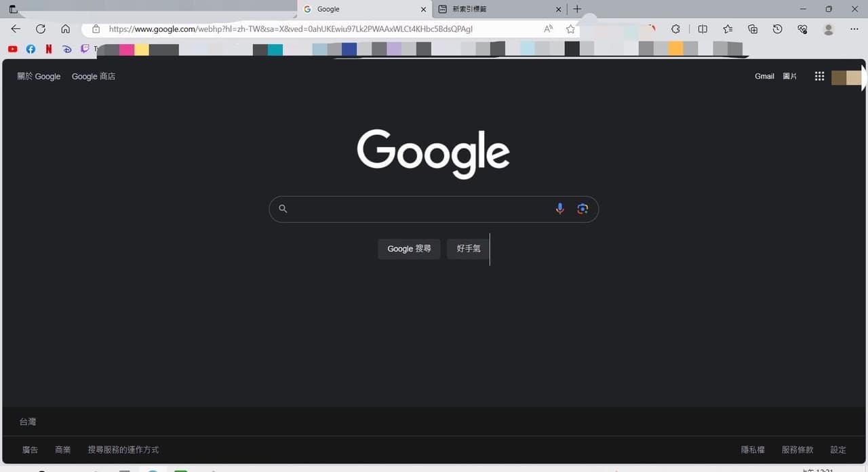Click the 好手氣 button

click(468, 249)
